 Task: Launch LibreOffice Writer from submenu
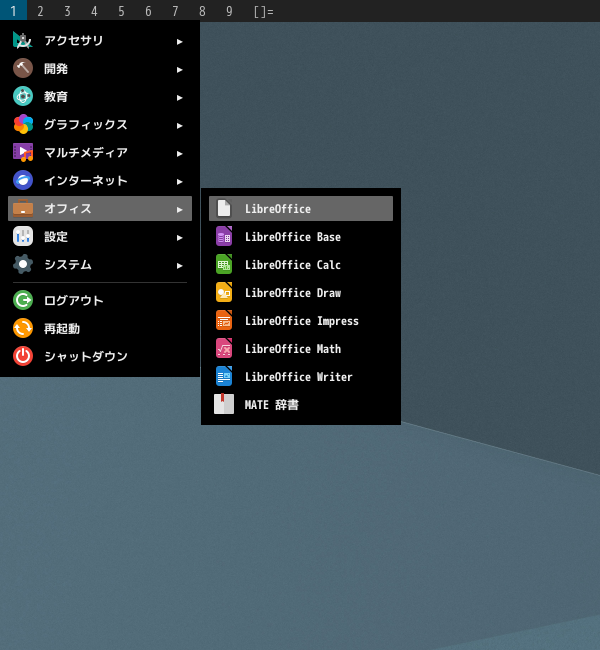click(x=301, y=376)
